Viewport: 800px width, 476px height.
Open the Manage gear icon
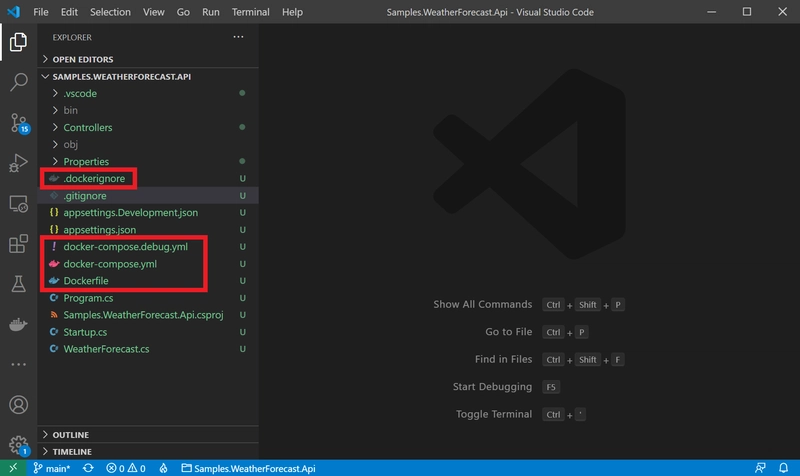click(19, 445)
